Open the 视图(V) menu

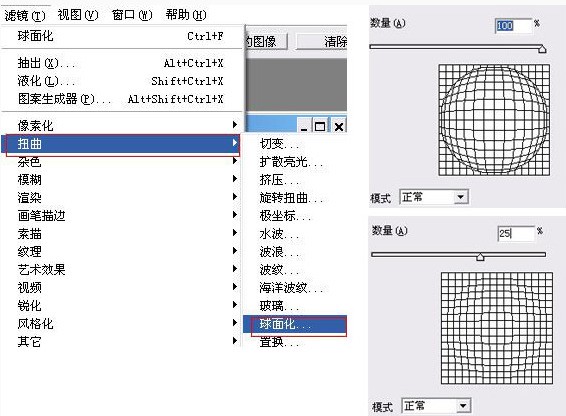point(78,15)
